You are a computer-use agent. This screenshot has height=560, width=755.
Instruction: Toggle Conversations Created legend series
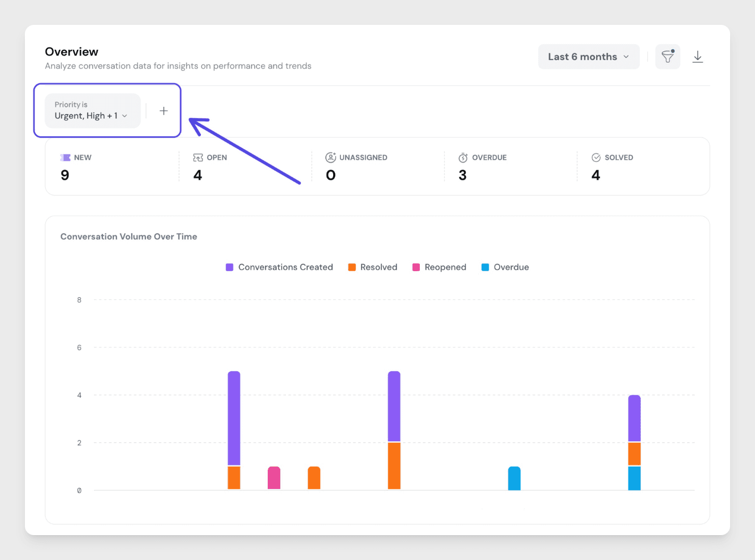[x=280, y=267]
